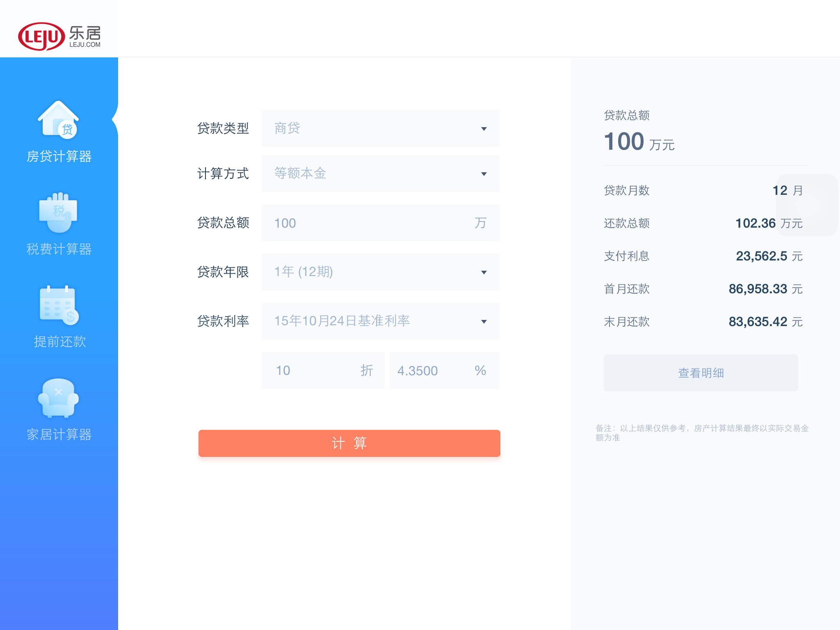Click the 86,958.33 元 first month payment
The width and height of the screenshot is (840, 630).
(766, 289)
